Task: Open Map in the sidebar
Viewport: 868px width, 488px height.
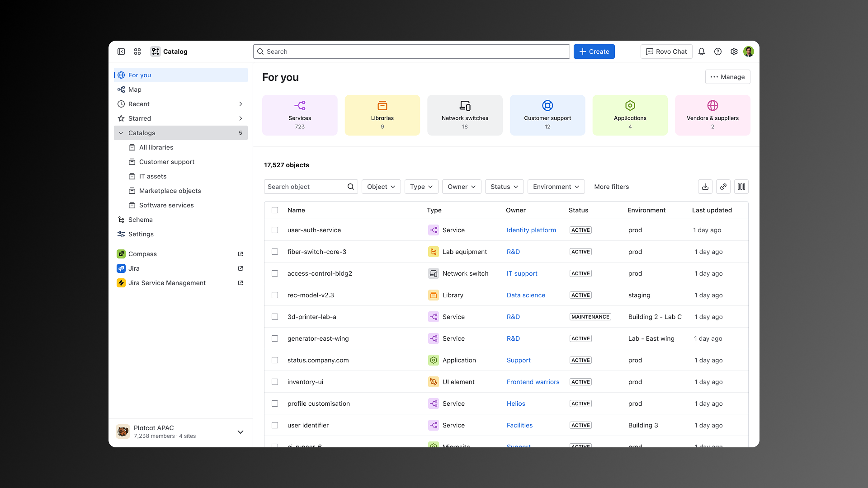Action: click(x=135, y=89)
